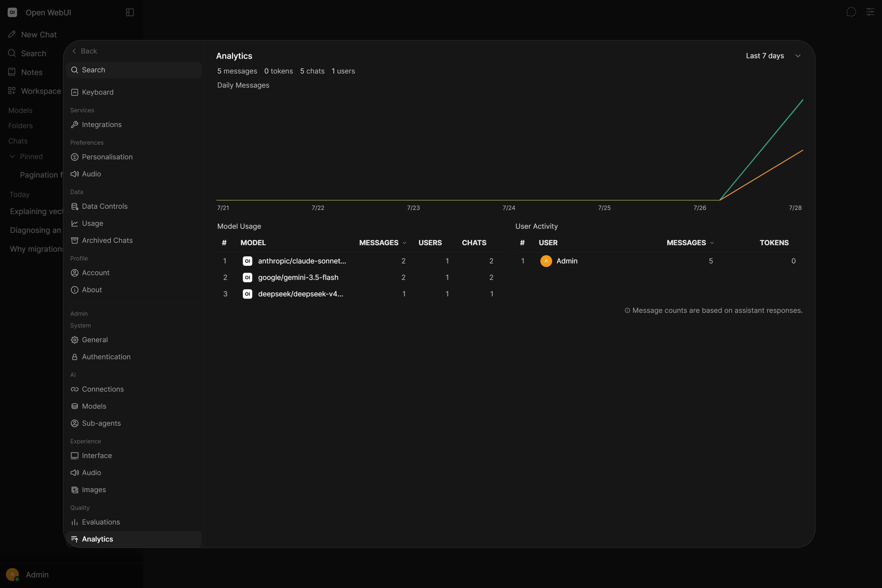Select deepseek/deepseek-v4 model row

click(x=360, y=294)
